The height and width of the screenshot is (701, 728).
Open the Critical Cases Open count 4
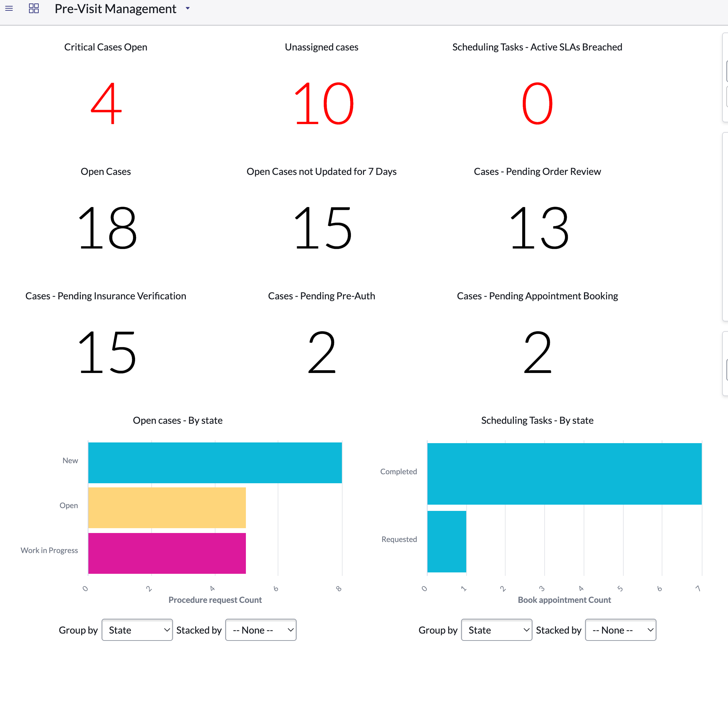coord(106,104)
